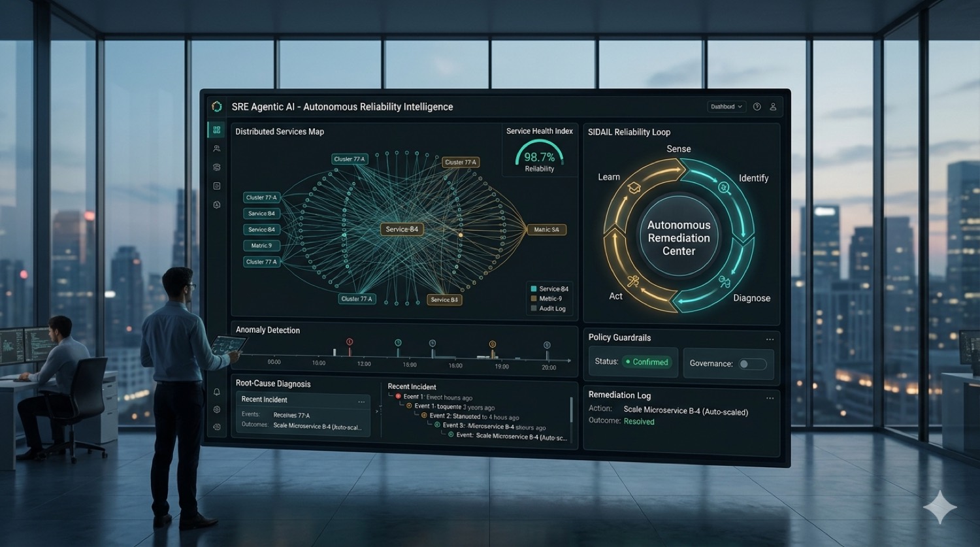Image resolution: width=980 pixels, height=547 pixels.
Task: Click the Audit Log legend label
Action: [552, 308]
